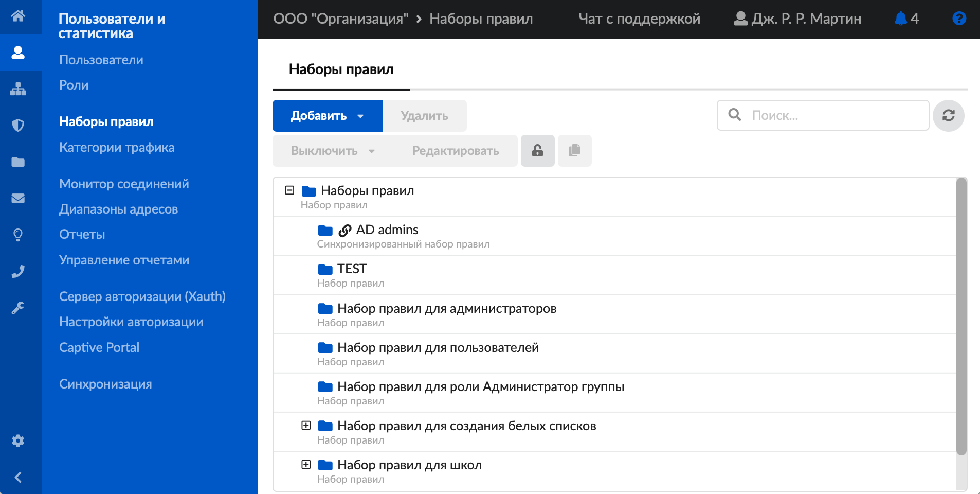The height and width of the screenshot is (494, 980).
Task: Open Диапазоны адресов menu item
Action: pos(118,209)
